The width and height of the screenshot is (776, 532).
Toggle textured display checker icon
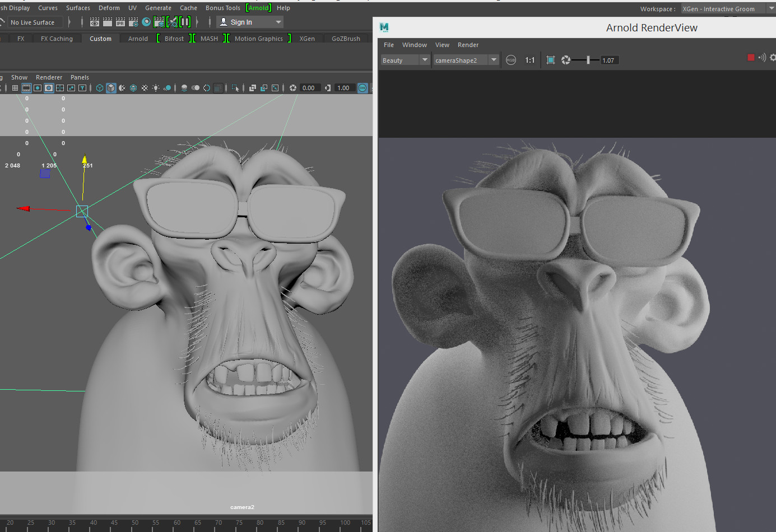pos(145,88)
